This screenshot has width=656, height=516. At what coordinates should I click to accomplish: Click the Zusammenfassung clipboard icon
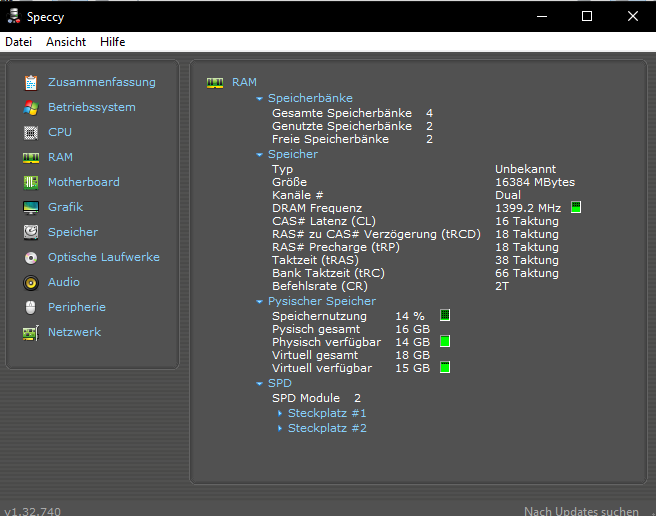31,82
